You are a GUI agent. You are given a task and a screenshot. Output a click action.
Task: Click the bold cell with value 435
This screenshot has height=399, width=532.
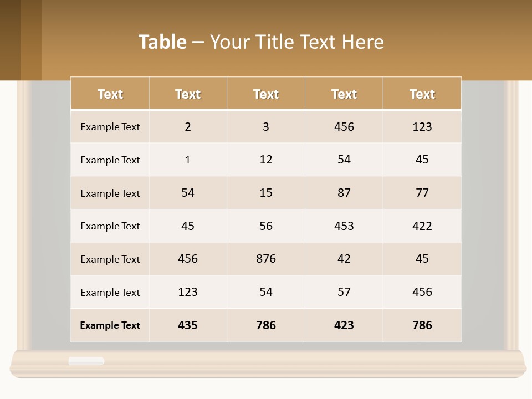187,325
